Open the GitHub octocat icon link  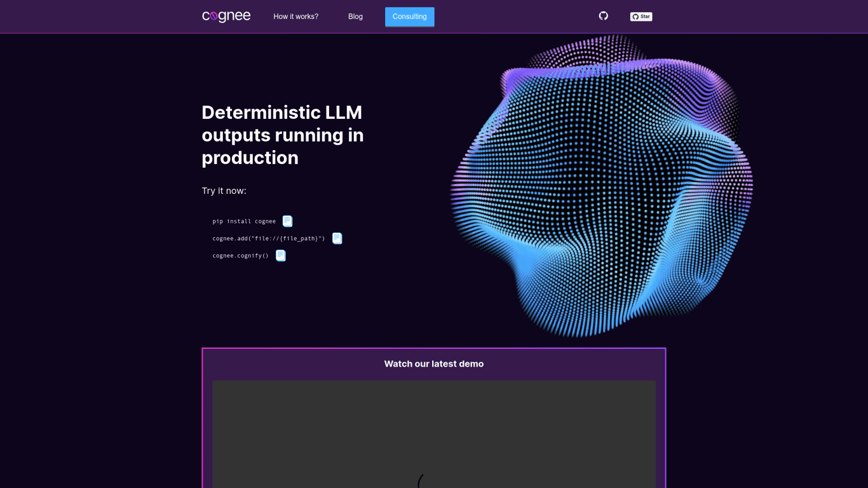click(x=603, y=16)
